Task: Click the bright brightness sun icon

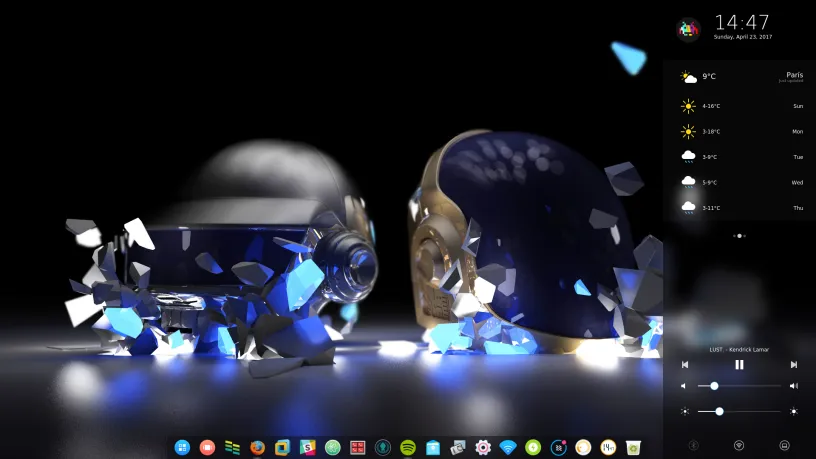Action: 794,411
